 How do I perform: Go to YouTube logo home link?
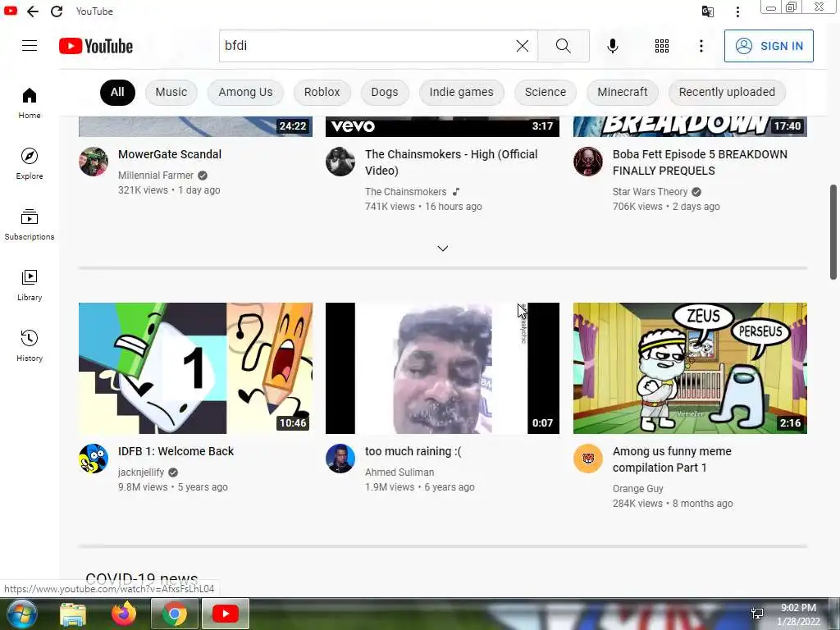click(96, 46)
